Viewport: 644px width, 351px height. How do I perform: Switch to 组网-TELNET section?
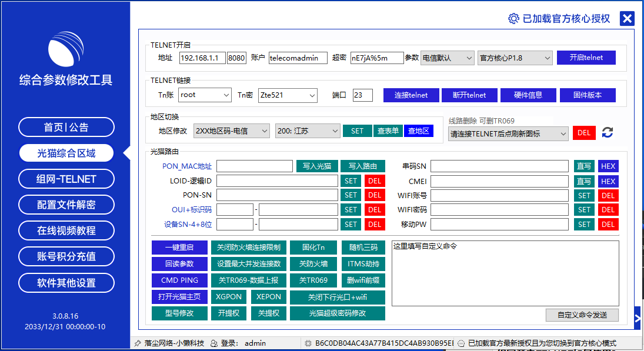[66, 179]
